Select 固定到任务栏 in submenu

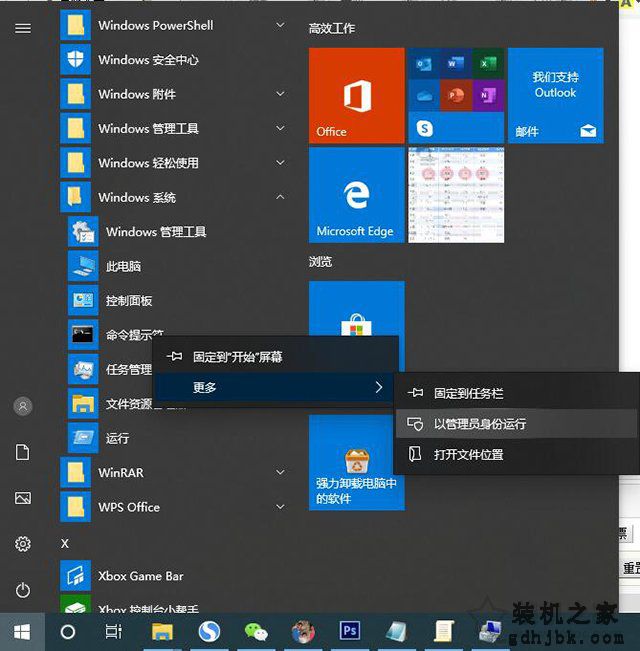tap(517, 393)
